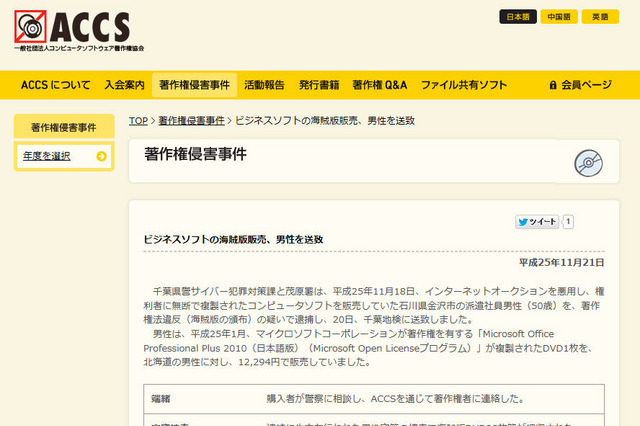
Task: Click the disc icon in the page header
Action: (588, 163)
